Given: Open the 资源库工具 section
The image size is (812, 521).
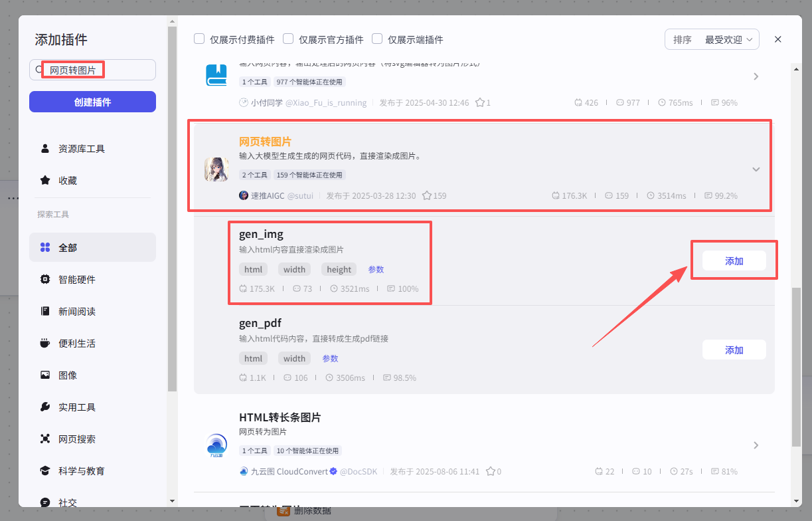Looking at the screenshot, I should click(81, 149).
